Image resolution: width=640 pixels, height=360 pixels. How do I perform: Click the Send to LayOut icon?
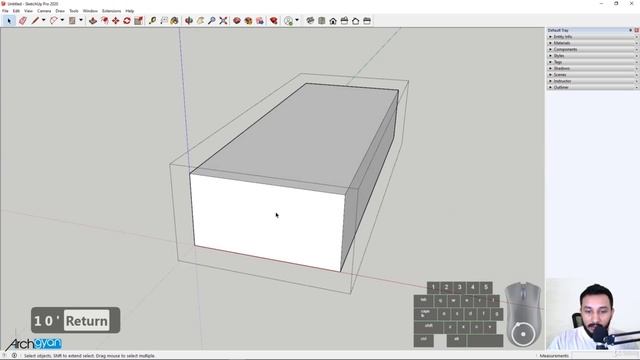[260, 20]
